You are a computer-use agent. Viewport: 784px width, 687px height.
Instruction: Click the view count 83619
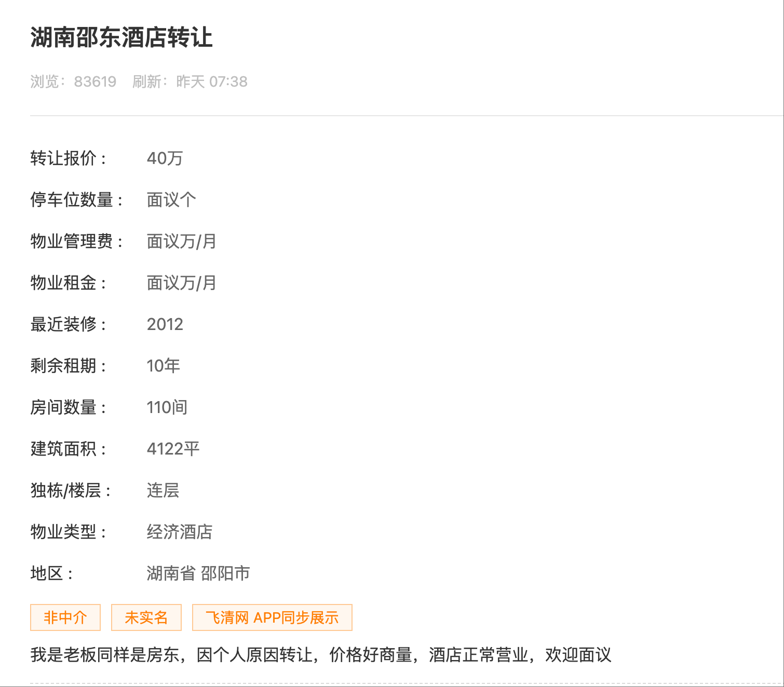(x=95, y=81)
